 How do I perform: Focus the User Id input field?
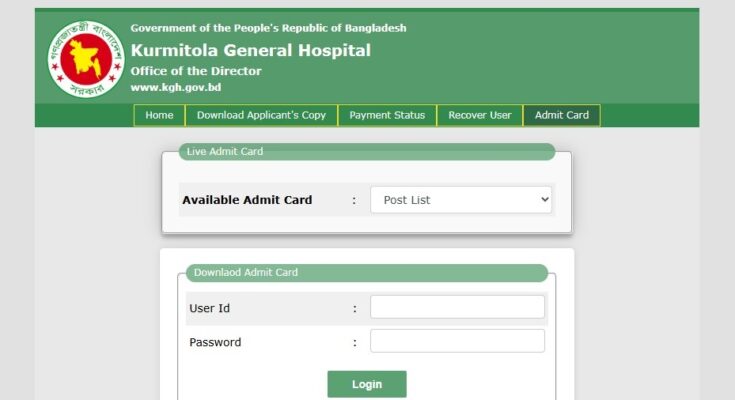point(457,307)
